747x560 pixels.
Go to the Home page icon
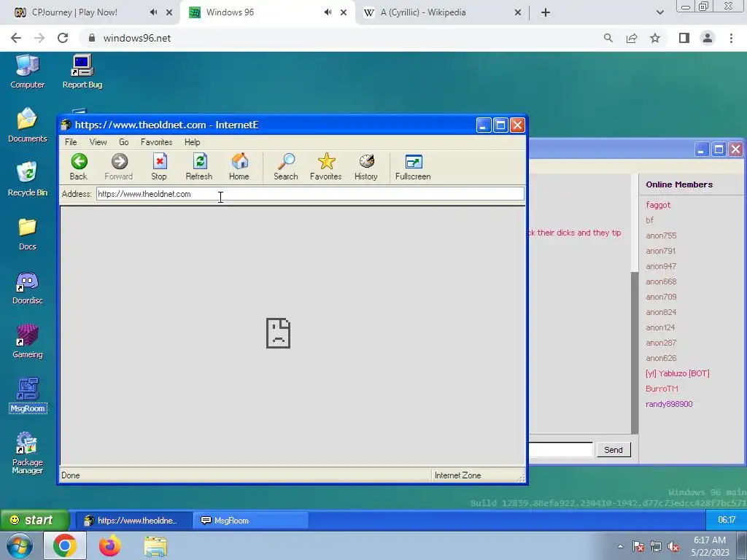[x=239, y=166]
